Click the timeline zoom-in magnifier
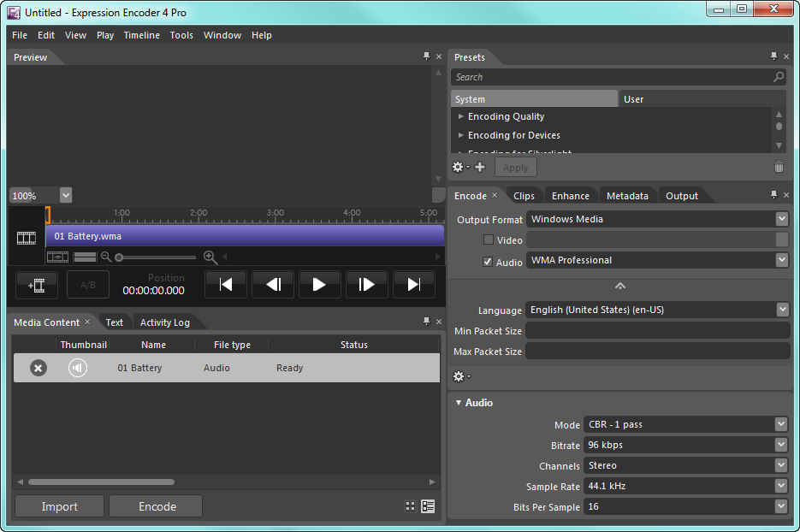The height and width of the screenshot is (532, 800). click(210, 257)
